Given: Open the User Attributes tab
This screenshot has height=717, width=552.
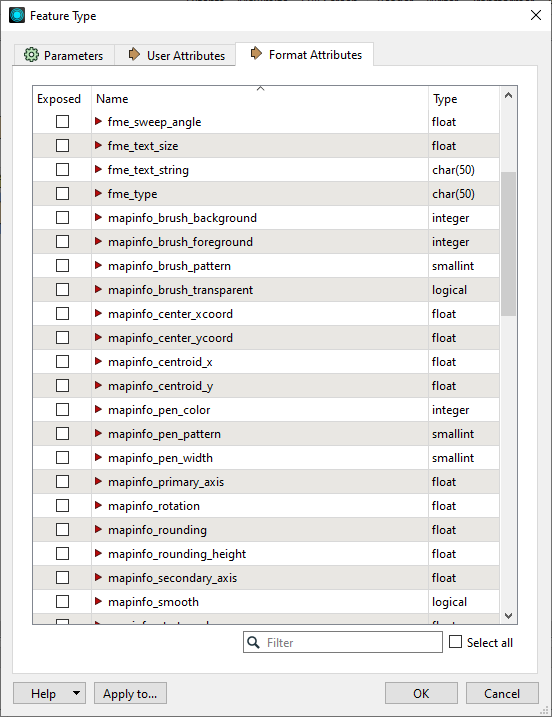Looking at the screenshot, I should click(x=176, y=55).
